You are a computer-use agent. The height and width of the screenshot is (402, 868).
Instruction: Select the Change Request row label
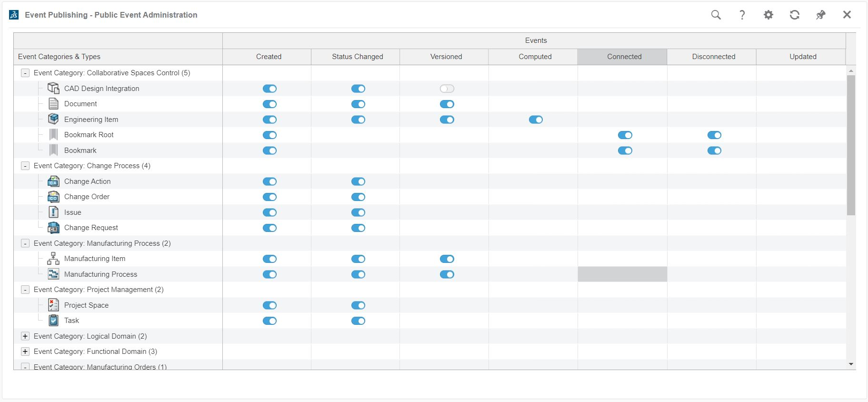[x=91, y=228]
